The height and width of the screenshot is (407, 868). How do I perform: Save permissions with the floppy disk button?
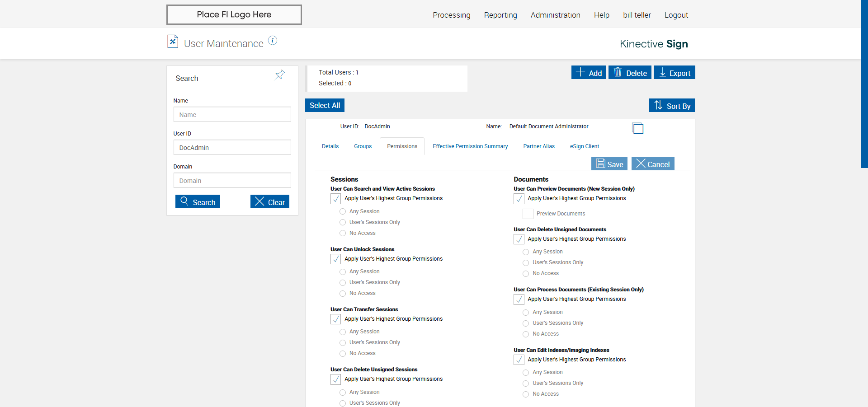click(609, 164)
